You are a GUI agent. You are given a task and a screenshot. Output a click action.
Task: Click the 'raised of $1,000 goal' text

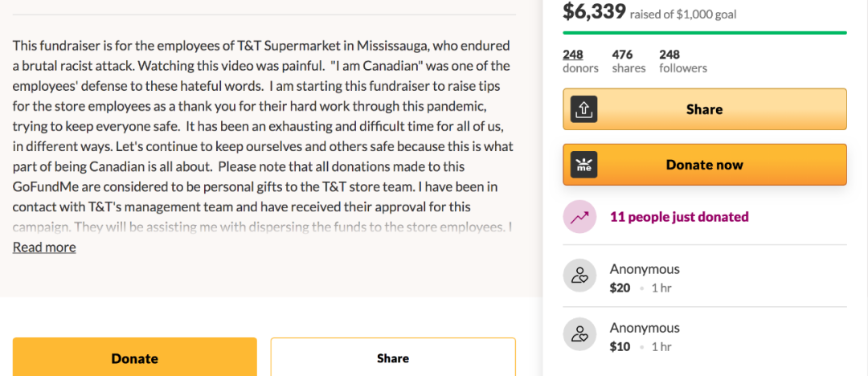pos(683,14)
